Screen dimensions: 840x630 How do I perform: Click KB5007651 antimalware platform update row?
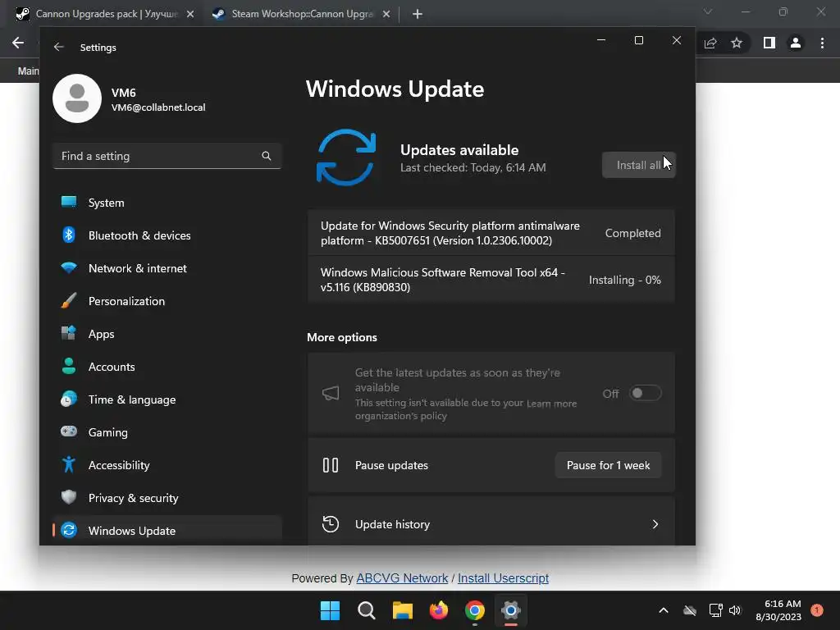point(491,233)
